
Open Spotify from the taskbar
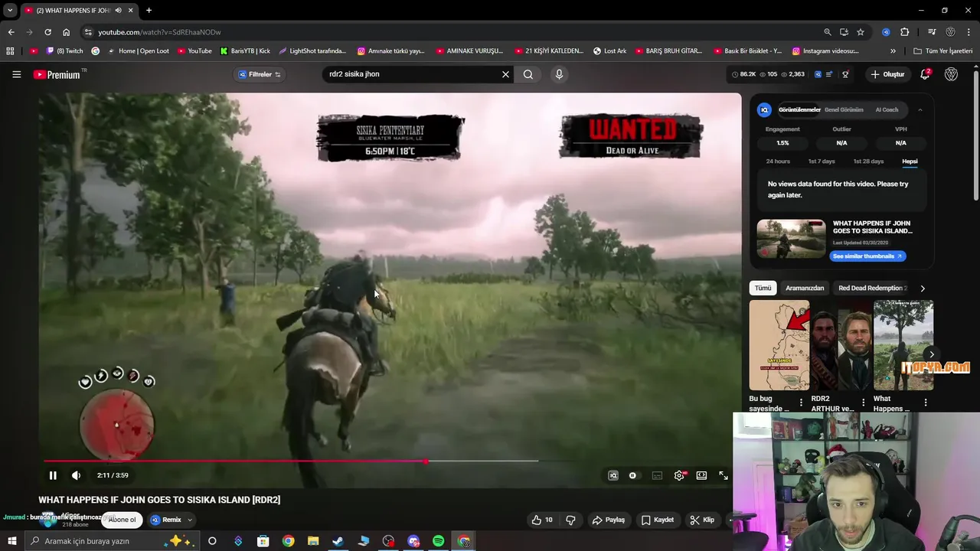[x=439, y=541]
